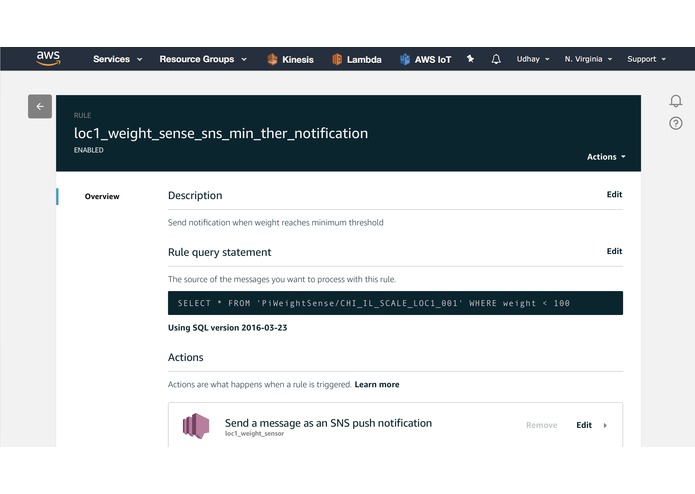The width and height of the screenshot is (695, 494).
Task: Open the N. Virginia region selector
Action: point(588,59)
